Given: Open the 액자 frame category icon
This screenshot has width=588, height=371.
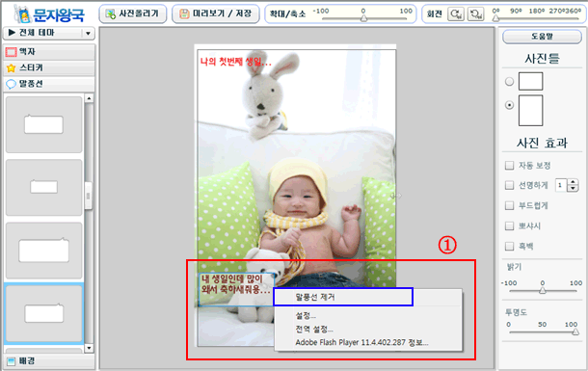Looking at the screenshot, I should [x=11, y=52].
